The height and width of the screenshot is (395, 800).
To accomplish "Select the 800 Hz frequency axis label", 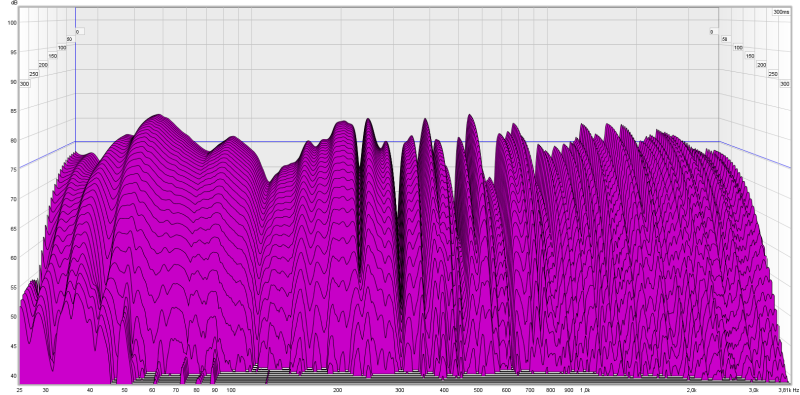I will coord(550,390).
